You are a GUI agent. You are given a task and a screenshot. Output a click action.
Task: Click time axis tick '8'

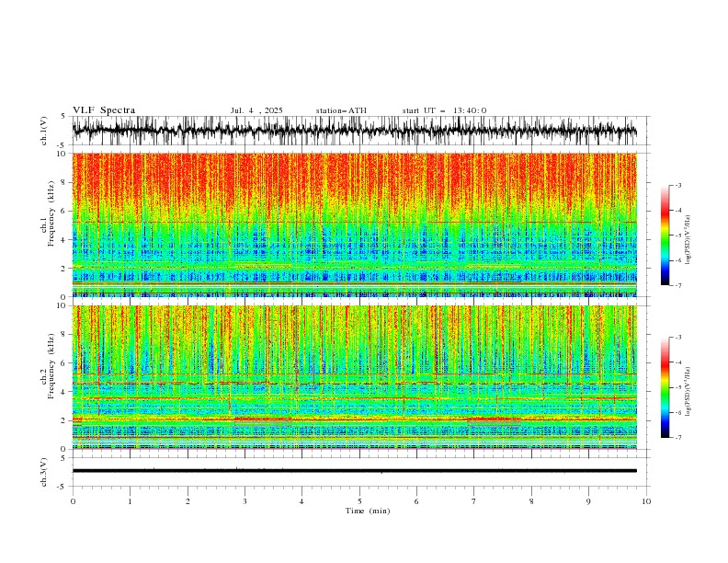pyautogui.click(x=531, y=501)
